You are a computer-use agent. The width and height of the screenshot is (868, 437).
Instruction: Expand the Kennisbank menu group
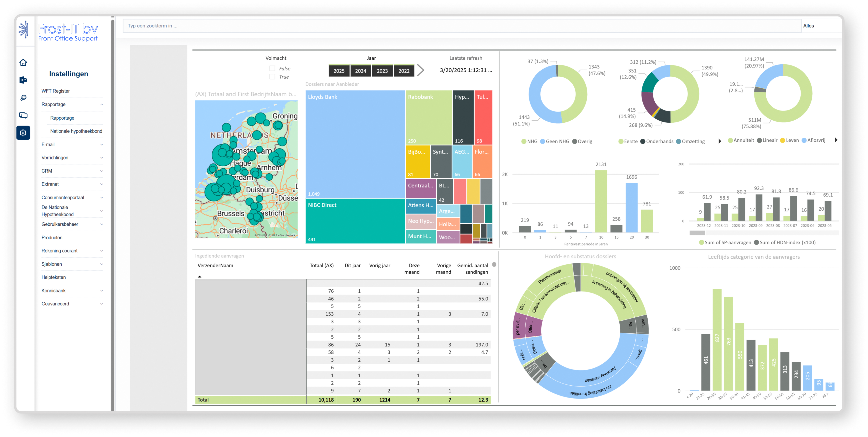click(101, 291)
